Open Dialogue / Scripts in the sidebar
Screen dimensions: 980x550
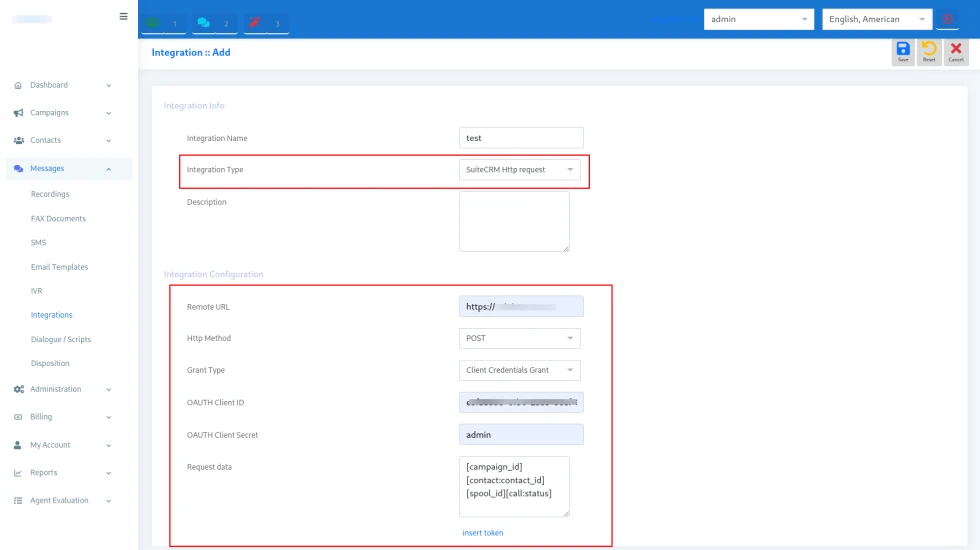(61, 339)
